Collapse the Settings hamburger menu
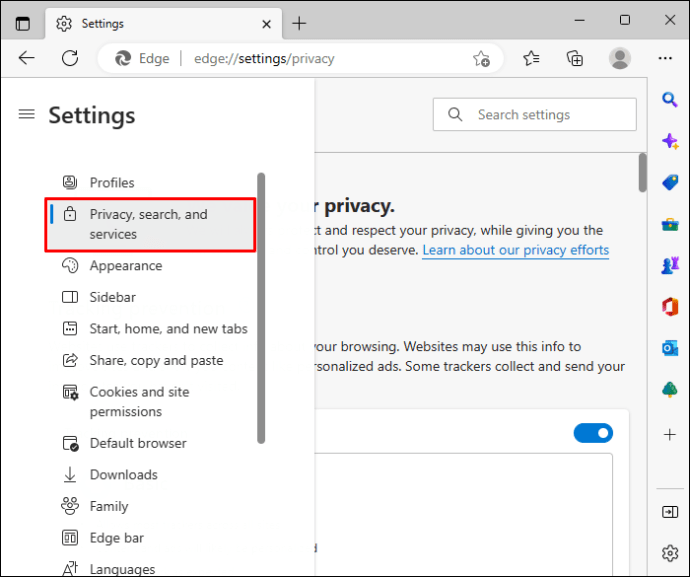Image resolution: width=690 pixels, height=577 pixels. (26, 114)
